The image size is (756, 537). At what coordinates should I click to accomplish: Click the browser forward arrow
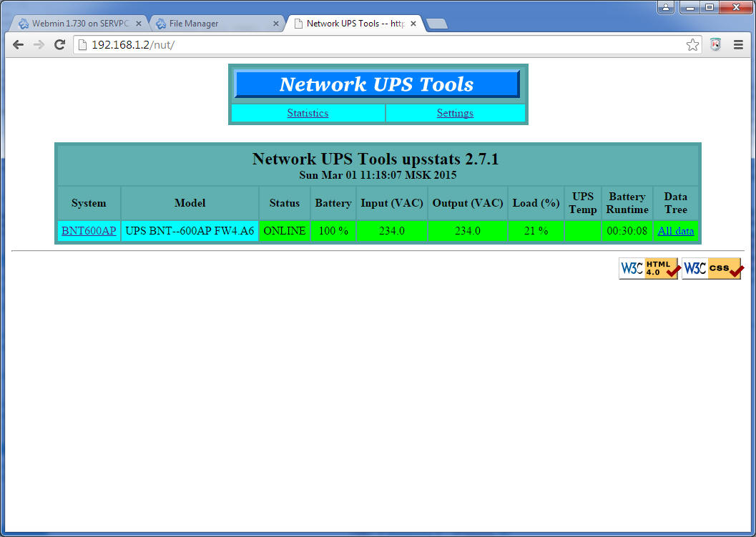coord(39,45)
